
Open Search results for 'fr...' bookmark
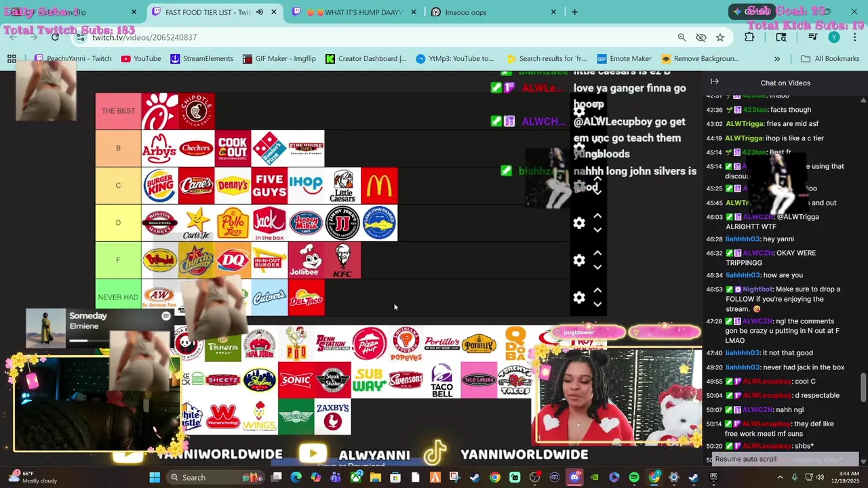click(546, 59)
